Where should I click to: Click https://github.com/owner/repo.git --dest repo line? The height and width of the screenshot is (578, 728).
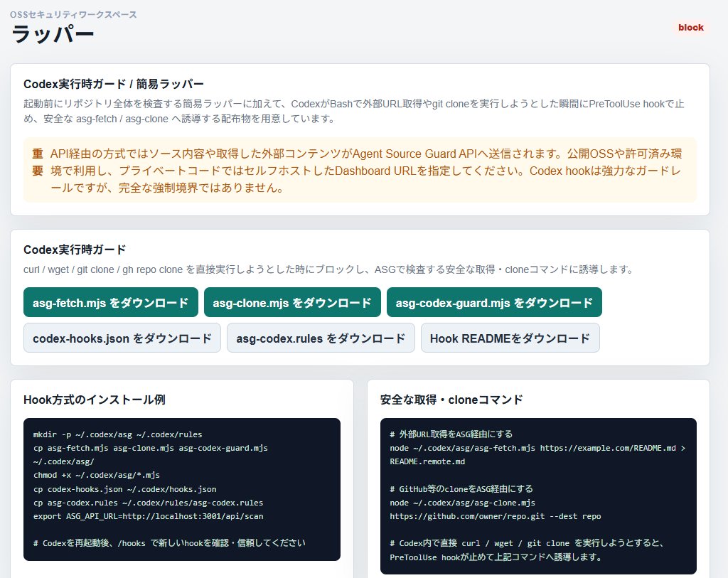[x=495, y=515]
